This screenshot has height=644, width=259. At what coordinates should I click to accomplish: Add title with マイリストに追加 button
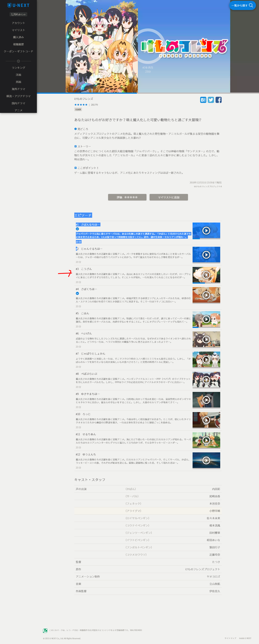pos(169,197)
